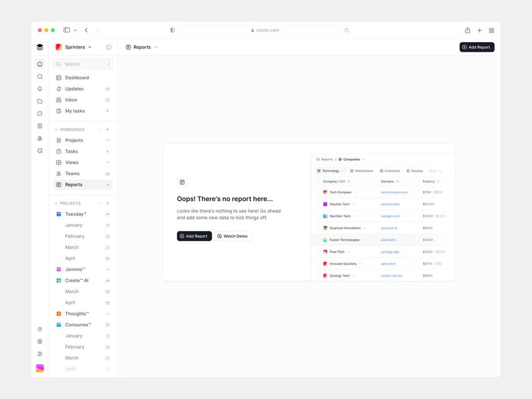Switch to the Marketplace tab in preview
Image resolution: width=532 pixels, height=399 pixels.
coord(362,171)
